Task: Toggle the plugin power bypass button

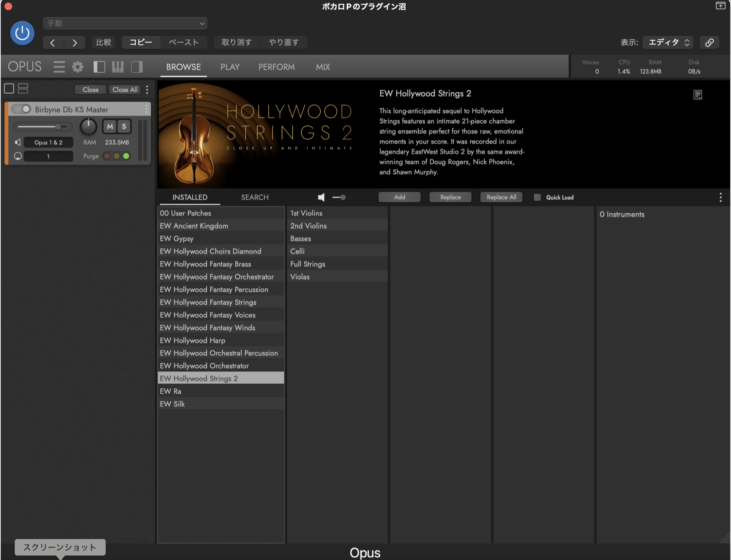Action: [x=22, y=33]
